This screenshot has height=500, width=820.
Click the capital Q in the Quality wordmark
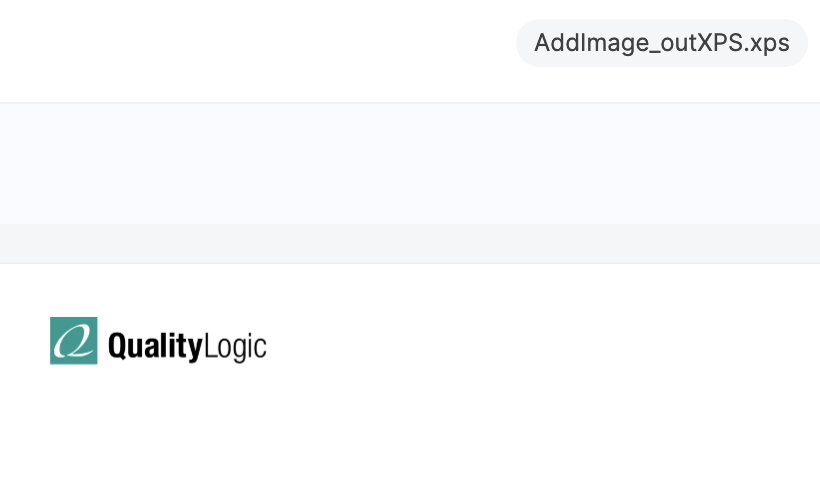click(117, 347)
